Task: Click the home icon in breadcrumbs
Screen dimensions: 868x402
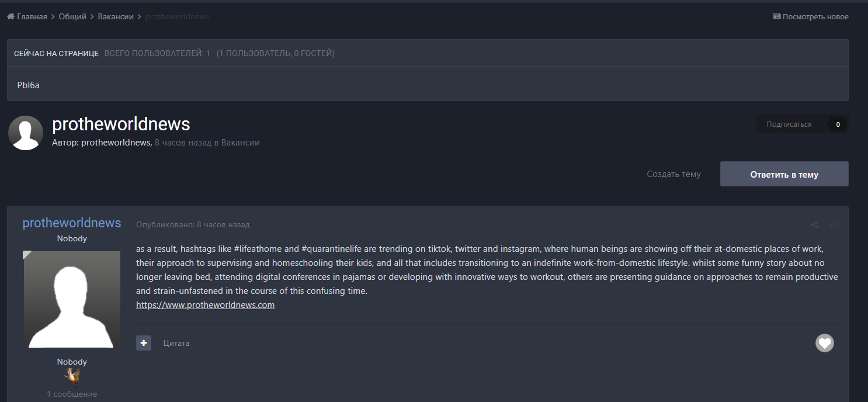Action: tap(11, 17)
